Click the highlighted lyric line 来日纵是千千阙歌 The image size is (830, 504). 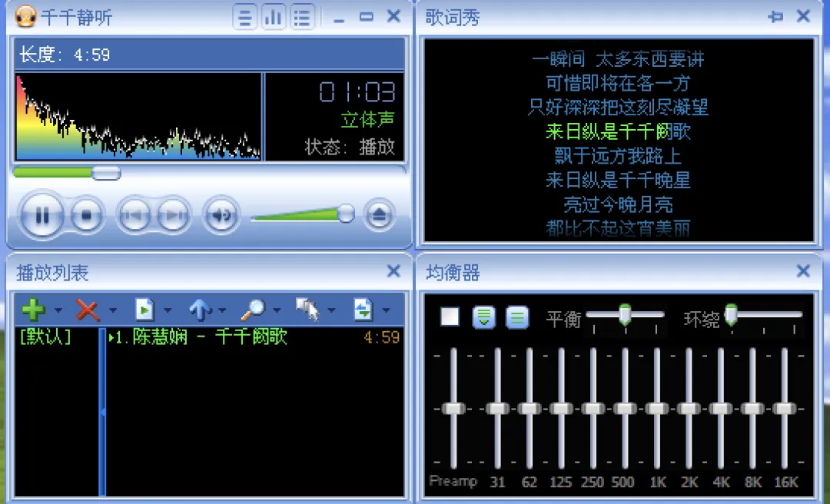[618, 131]
